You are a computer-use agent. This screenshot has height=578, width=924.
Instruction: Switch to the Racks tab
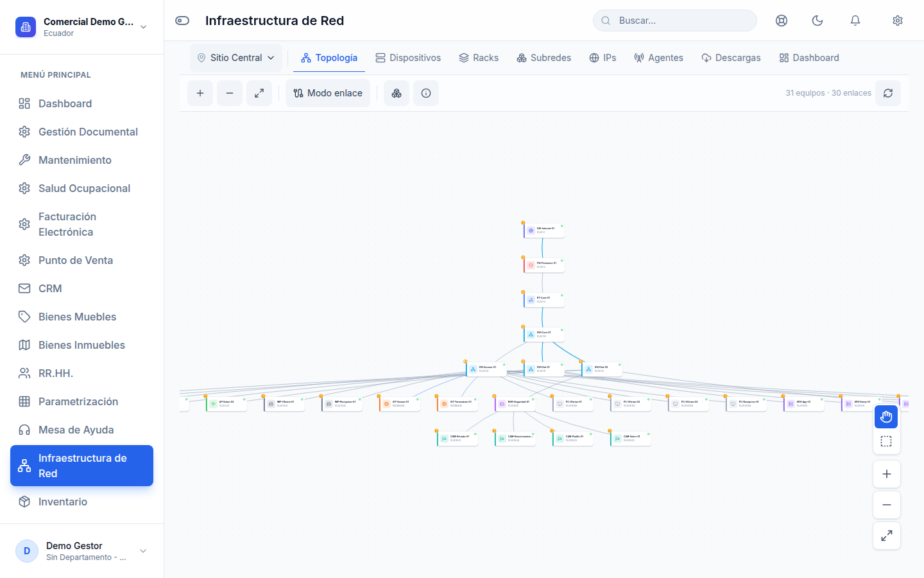(x=479, y=58)
